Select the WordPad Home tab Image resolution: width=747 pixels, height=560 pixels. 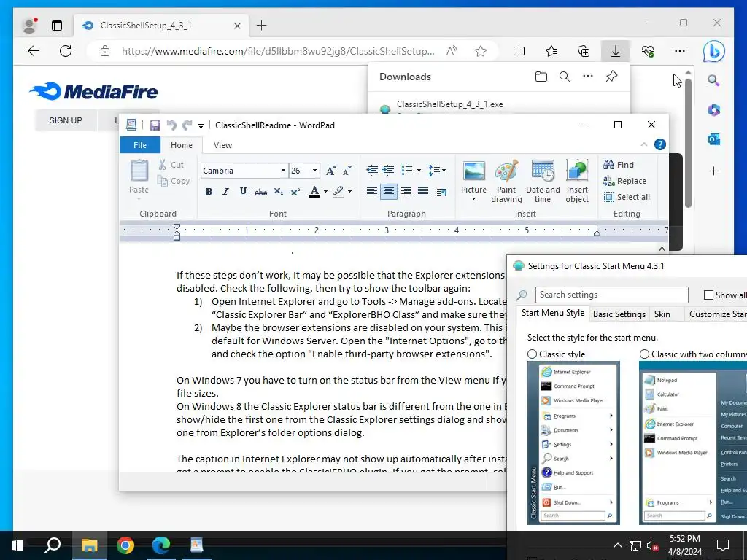182,145
